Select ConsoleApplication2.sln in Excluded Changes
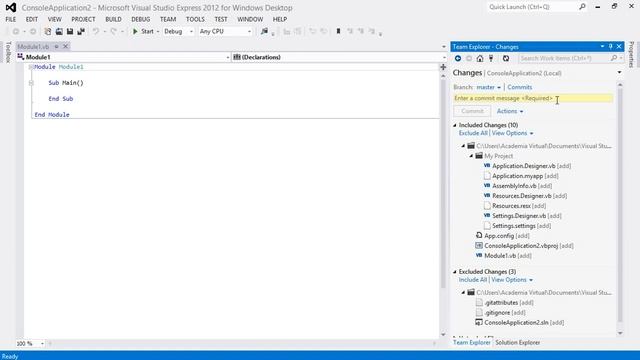This screenshot has width=640, height=360. (520, 323)
